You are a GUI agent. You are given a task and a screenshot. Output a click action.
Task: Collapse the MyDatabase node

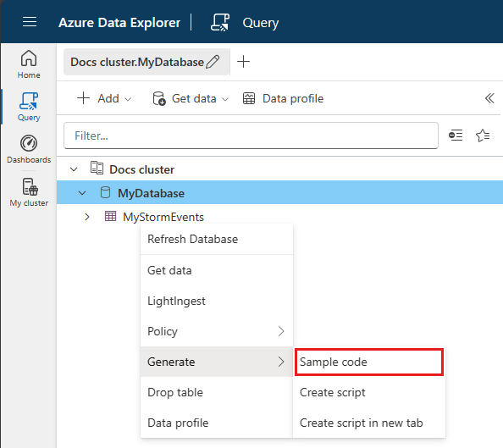click(x=82, y=193)
